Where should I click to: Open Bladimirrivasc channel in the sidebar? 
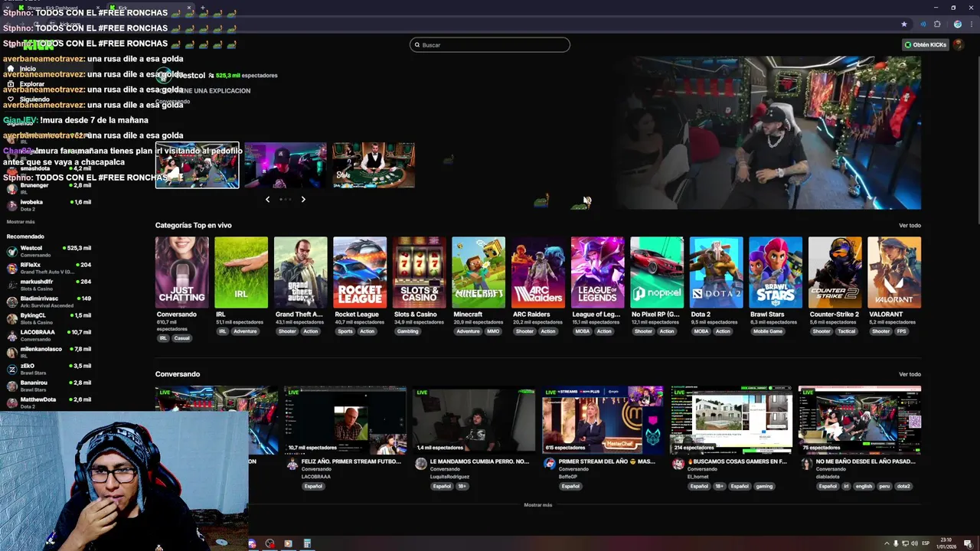click(x=49, y=302)
